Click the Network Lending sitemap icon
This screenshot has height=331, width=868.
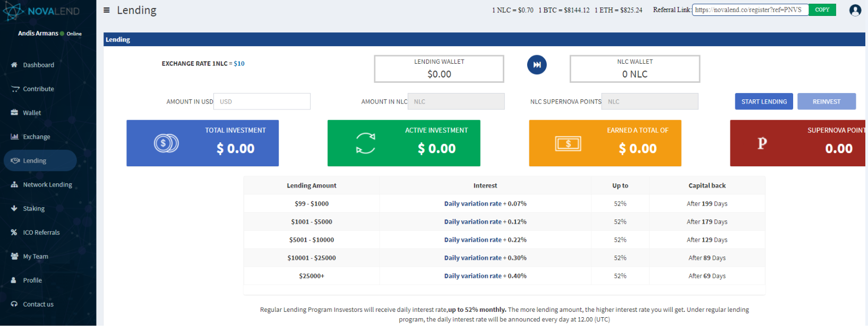(14, 184)
